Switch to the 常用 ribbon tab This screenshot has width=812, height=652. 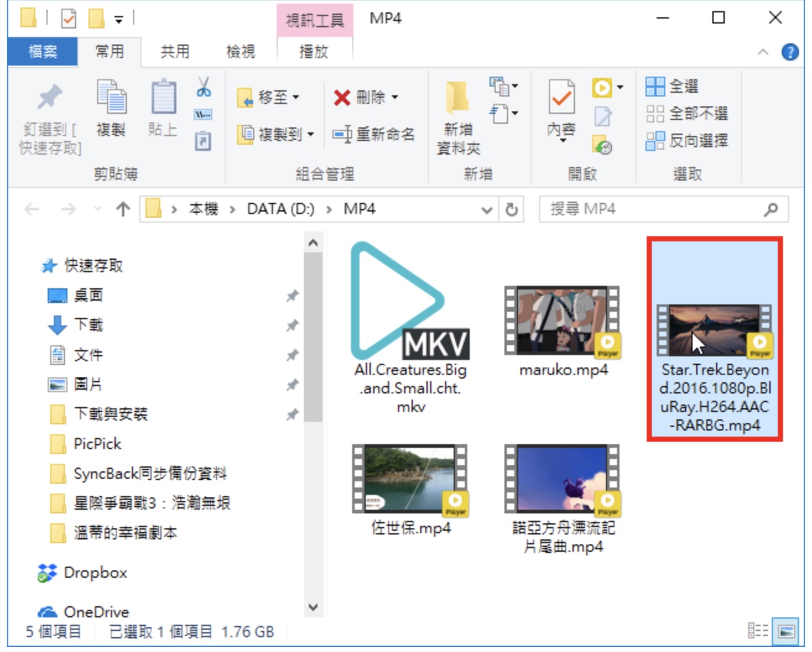(x=110, y=51)
